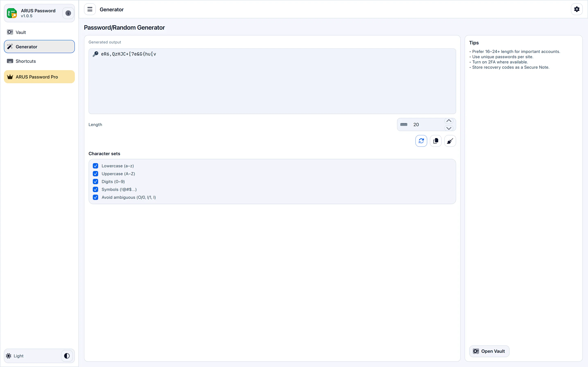Click inside the Length value field

click(423, 125)
